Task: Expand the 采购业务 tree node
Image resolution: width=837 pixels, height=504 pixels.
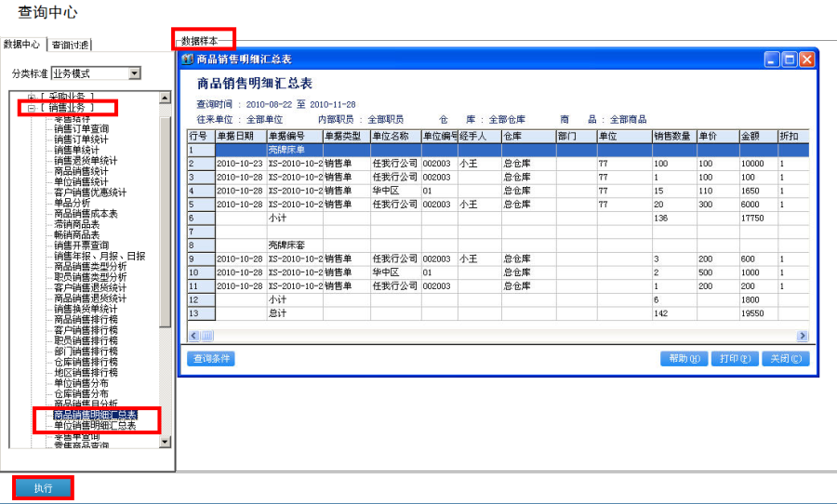Action: pos(32,98)
